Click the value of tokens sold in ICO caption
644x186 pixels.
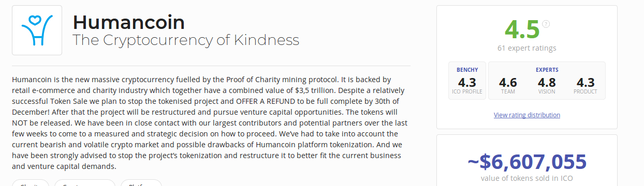[526, 178]
